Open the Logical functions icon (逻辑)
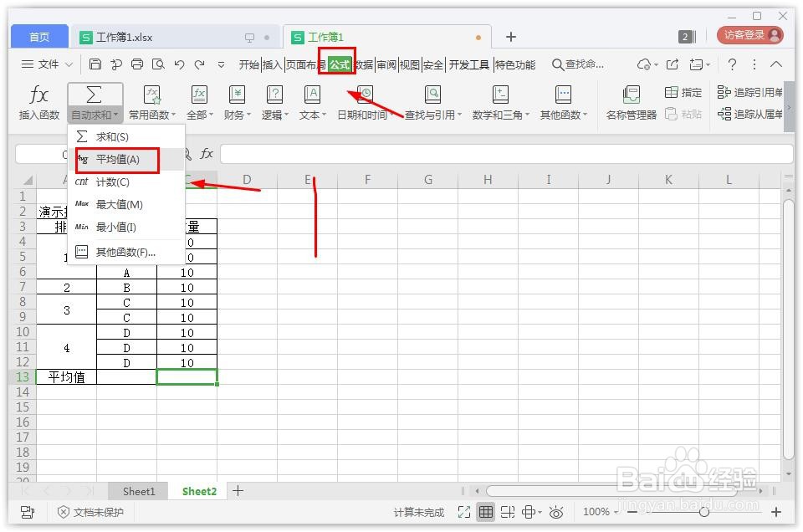Screen dimensions: 803x532 click(274, 95)
